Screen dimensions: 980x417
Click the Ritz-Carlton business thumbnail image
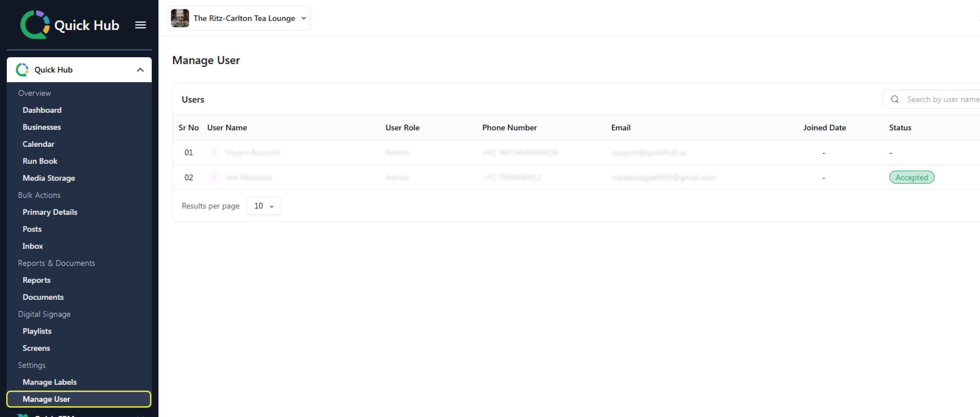click(x=180, y=18)
